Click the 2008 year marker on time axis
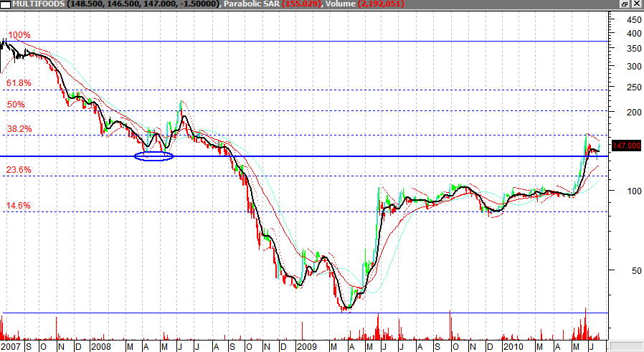The image size is (644, 352). [100, 347]
